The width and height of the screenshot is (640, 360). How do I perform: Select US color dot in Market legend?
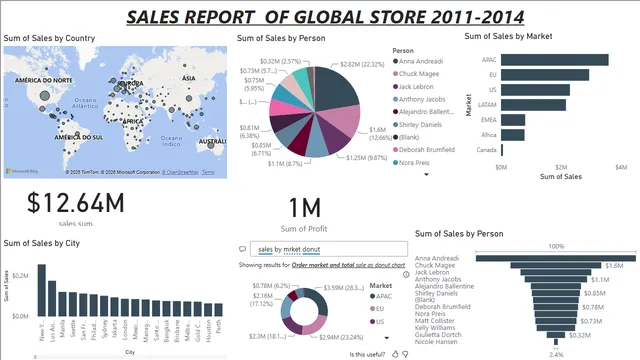point(372,322)
